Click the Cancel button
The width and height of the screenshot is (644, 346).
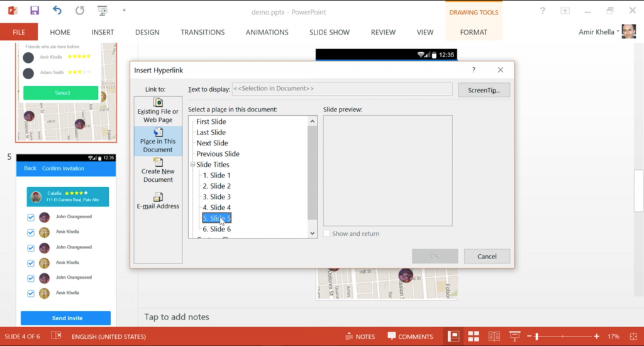(487, 256)
